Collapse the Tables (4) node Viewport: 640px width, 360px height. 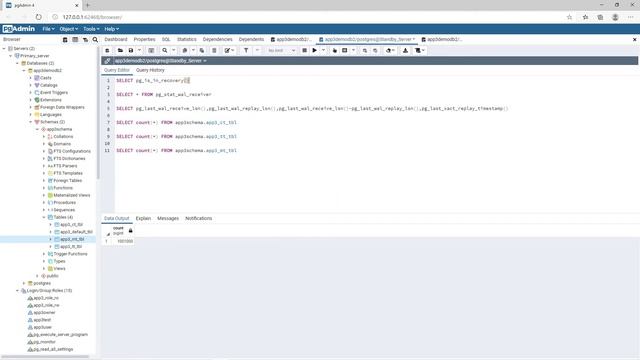coord(44,217)
